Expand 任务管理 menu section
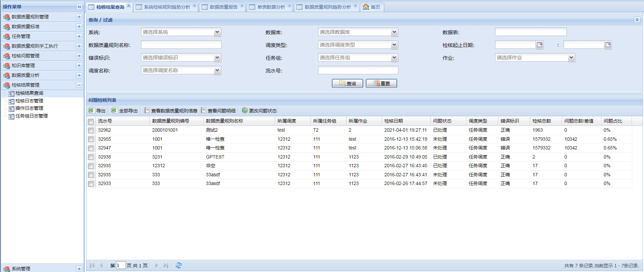This screenshot has width=644, height=272. click(79, 36)
